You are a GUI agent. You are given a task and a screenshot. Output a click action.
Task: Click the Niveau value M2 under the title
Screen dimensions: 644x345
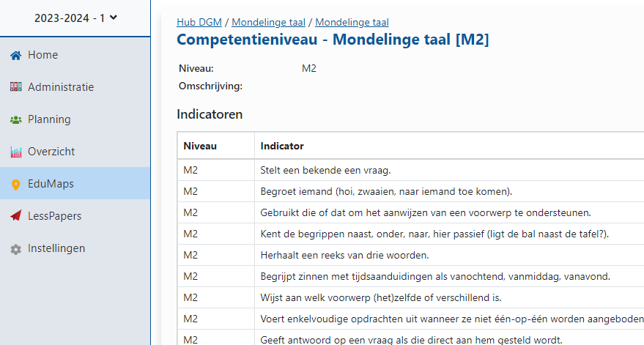click(x=309, y=69)
